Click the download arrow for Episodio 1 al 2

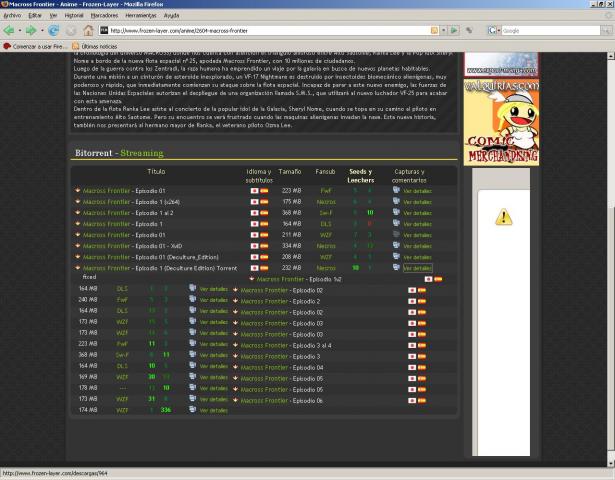coord(78,212)
